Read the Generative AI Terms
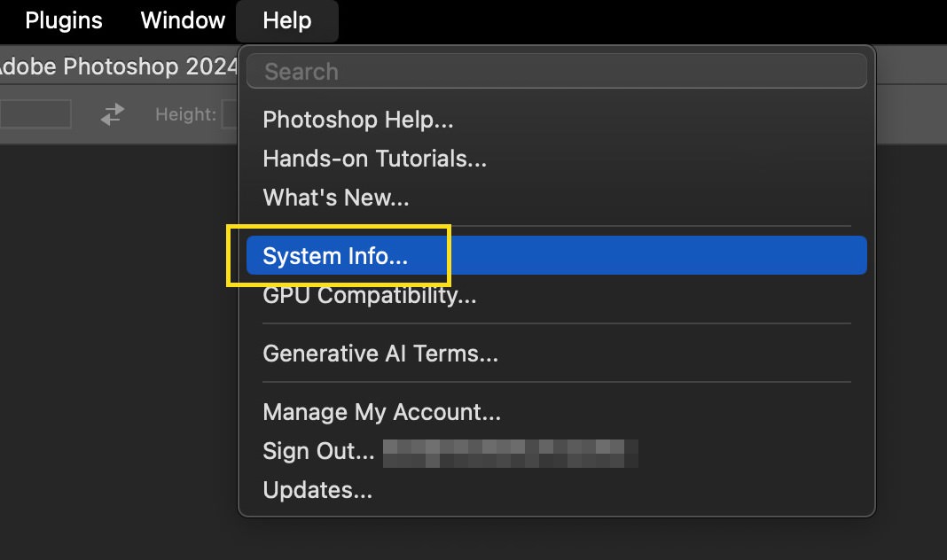The image size is (947, 560). click(x=380, y=354)
